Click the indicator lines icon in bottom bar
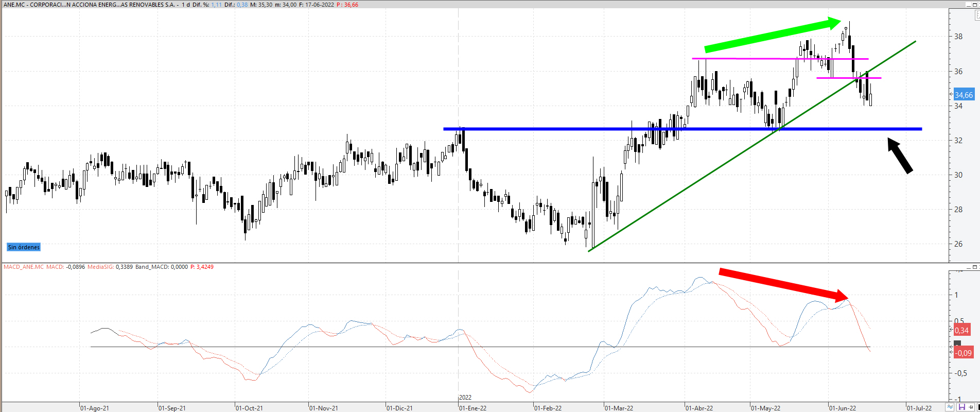 pos(950,407)
